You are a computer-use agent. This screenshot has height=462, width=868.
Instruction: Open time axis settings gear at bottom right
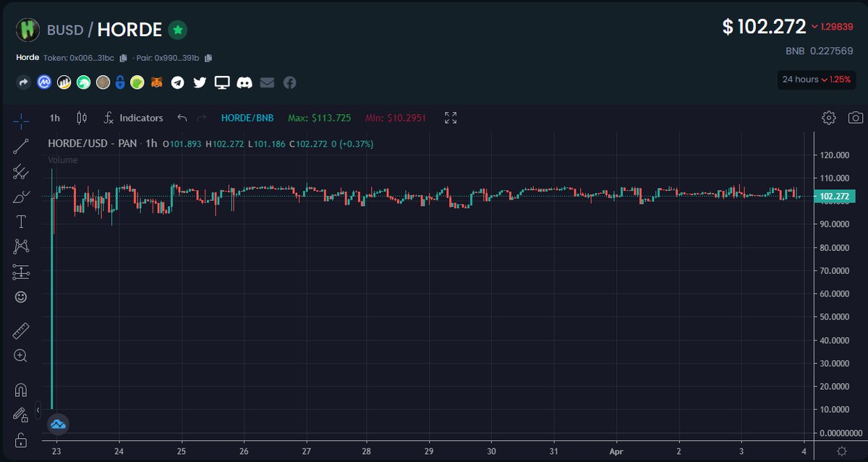pos(842,451)
